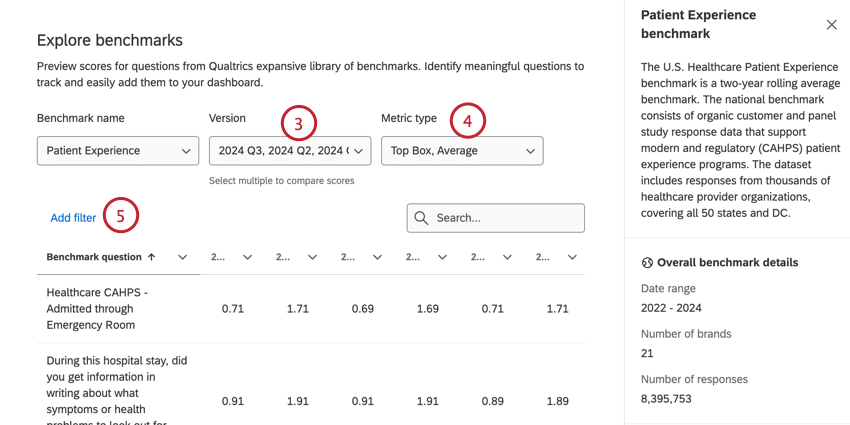Open fourth score column header menu chevron
The image size is (850, 425).
443,257
